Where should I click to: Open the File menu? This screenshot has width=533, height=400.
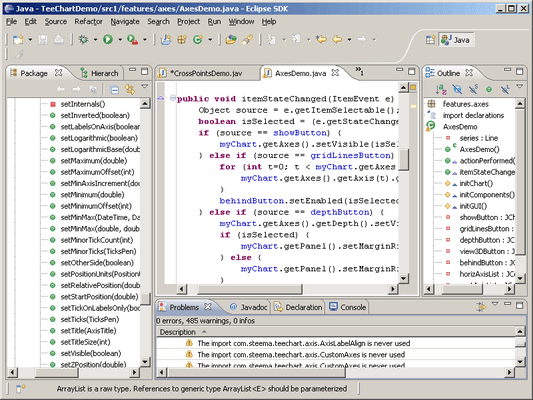11,22
